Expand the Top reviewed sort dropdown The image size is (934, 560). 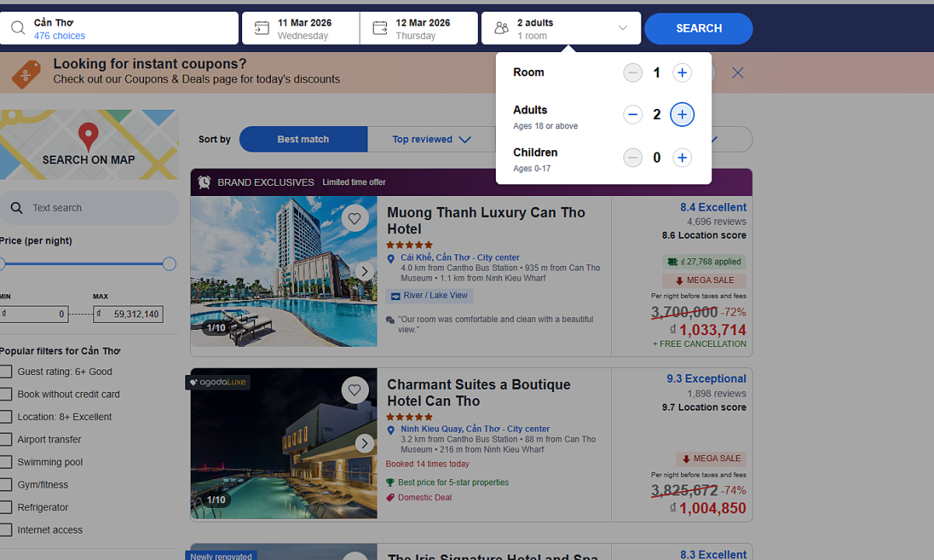(431, 140)
